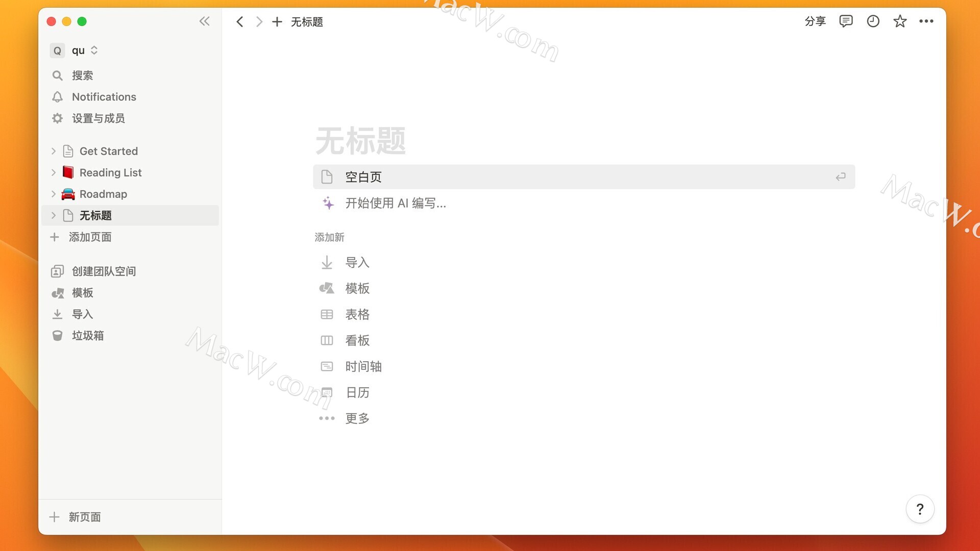Click the AI sparkle icon
Screen dimensions: 980x551
pos(328,203)
